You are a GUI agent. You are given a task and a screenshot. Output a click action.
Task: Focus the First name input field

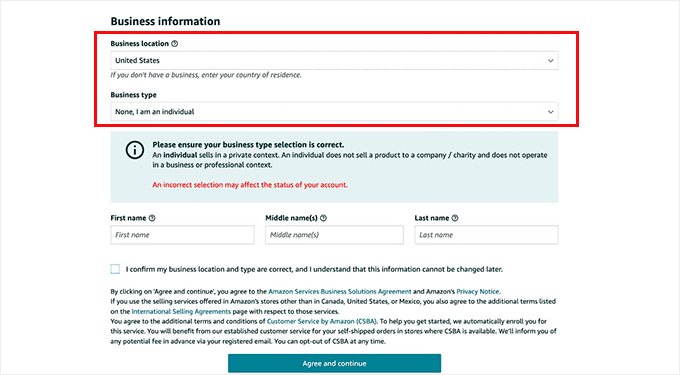click(183, 235)
